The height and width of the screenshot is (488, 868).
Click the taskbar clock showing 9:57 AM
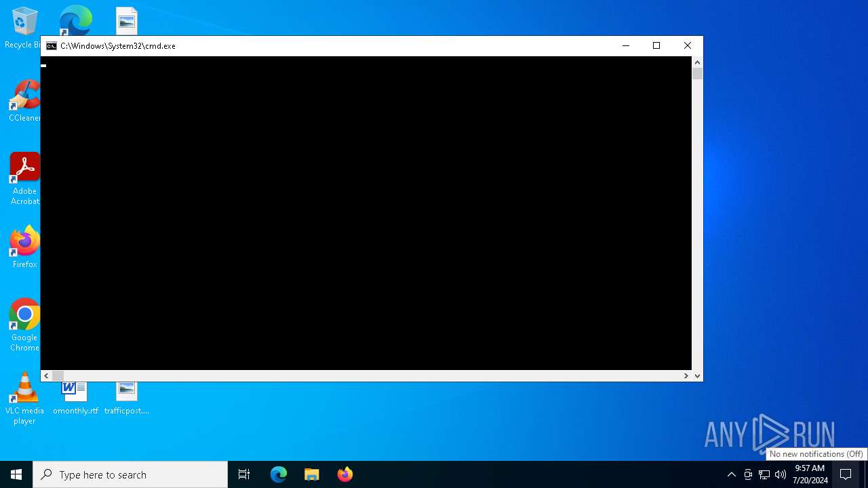(x=810, y=474)
